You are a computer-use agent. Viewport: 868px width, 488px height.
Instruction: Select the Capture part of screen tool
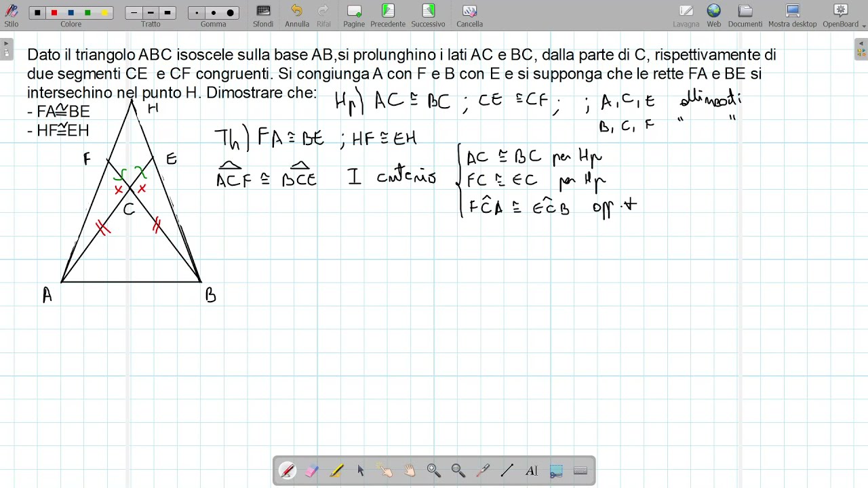[556, 470]
